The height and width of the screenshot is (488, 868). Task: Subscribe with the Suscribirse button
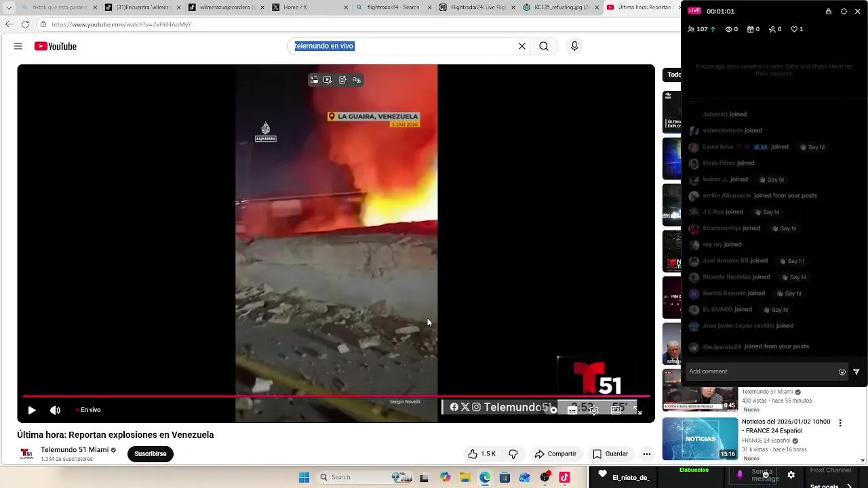(151, 454)
